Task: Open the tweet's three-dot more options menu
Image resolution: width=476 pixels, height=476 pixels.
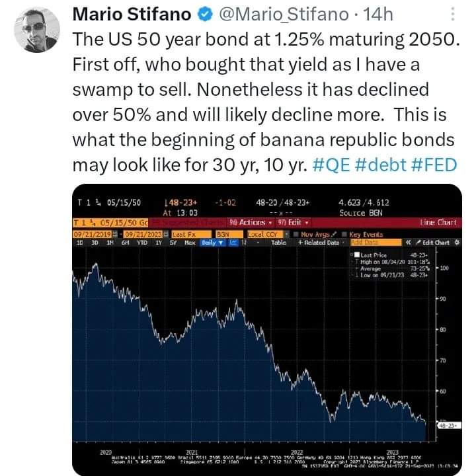Action: tap(453, 14)
